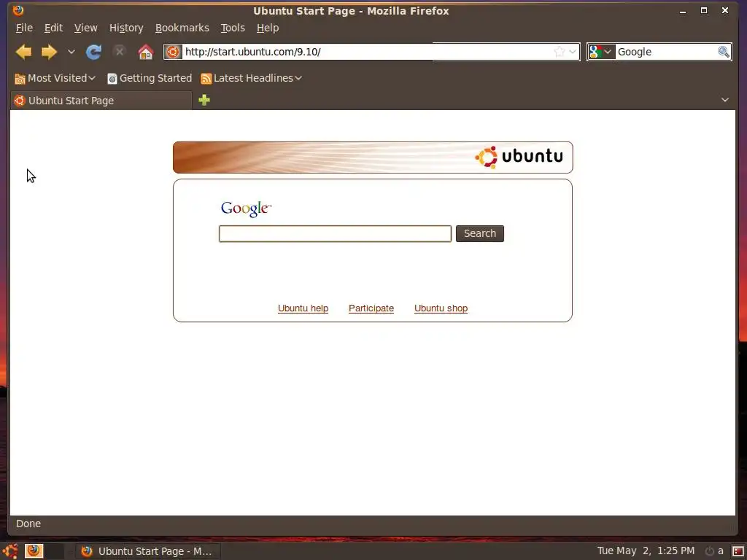Go back with the Back arrow
The height and width of the screenshot is (560, 747).
[23, 52]
